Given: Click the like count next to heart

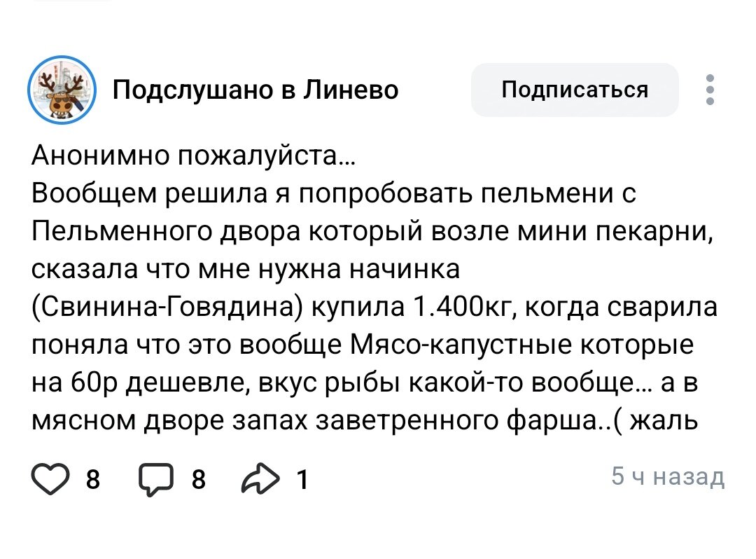Looking at the screenshot, I should tap(93, 479).
